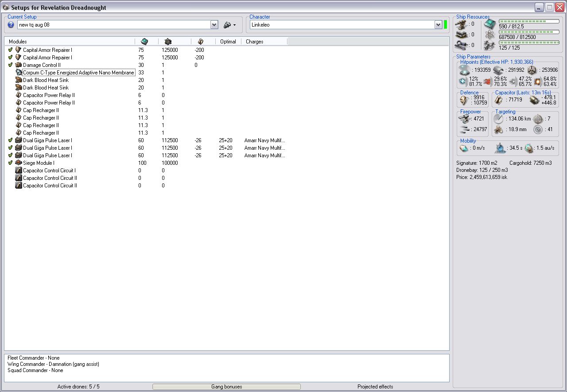Select the Fleet Commander - None entry
Viewport: 567px width, 392px height.
34,358
